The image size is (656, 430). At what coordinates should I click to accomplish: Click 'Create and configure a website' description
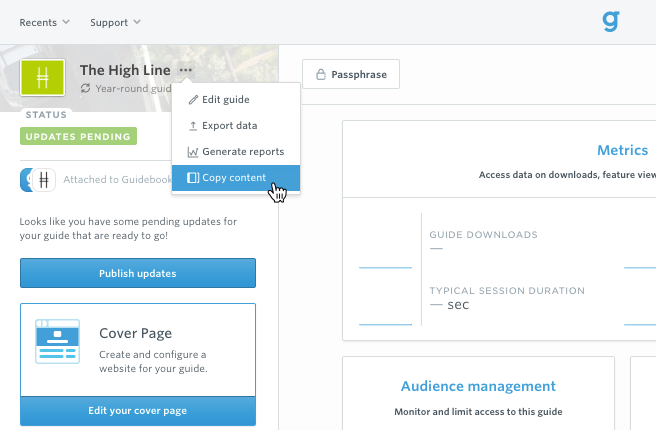tap(153, 361)
